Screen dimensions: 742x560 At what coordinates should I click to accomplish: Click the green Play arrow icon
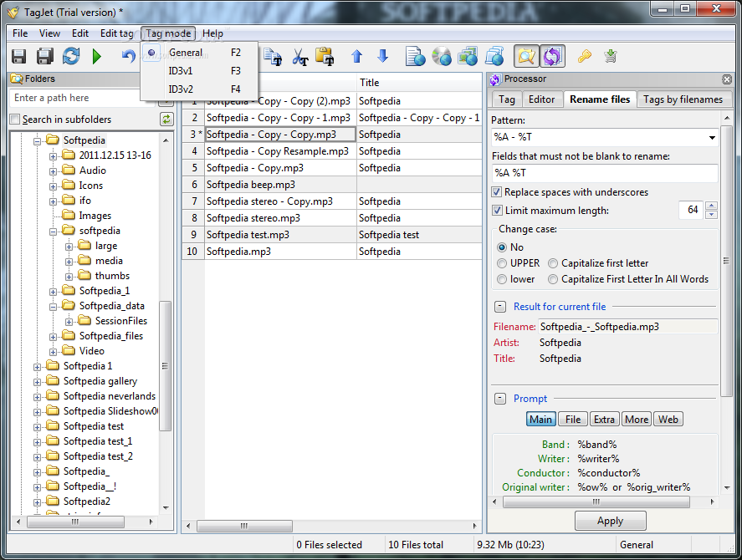click(x=97, y=56)
